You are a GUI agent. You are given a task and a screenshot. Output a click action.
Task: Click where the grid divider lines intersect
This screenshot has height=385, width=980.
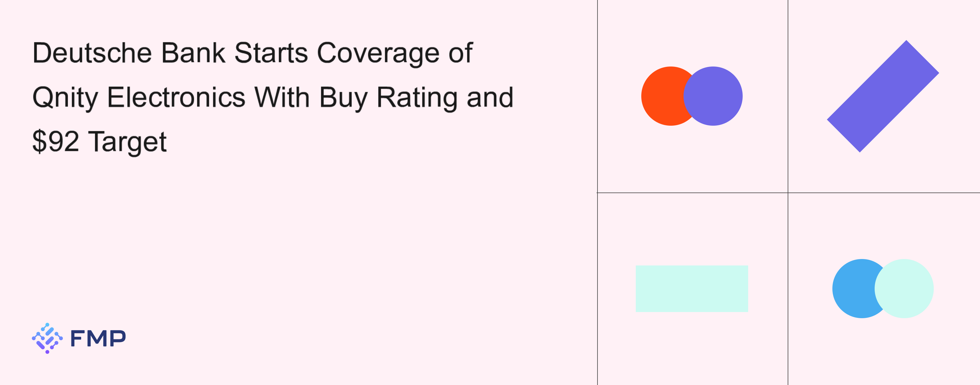(x=788, y=193)
